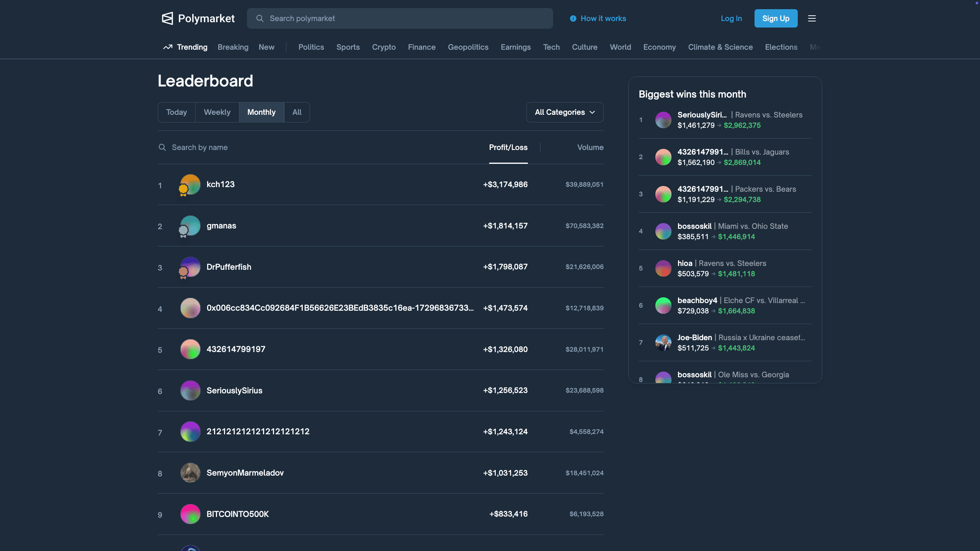
Task: Open DrPufferfish's gradient avatar swatch
Action: [190, 267]
